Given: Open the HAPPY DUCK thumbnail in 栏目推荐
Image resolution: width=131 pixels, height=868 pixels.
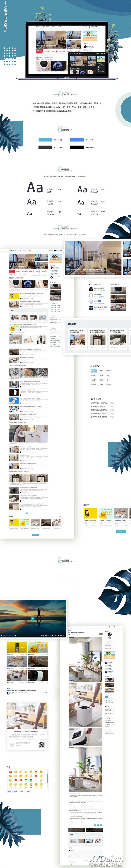Looking at the screenshot, I should [106, 513].
